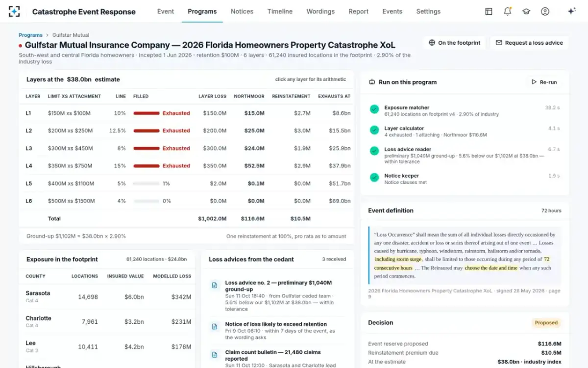Click the '3 received' loss advices count
The height and width of the screenshot is (368, 588).
pyautogui.click(x=334, y=259)
